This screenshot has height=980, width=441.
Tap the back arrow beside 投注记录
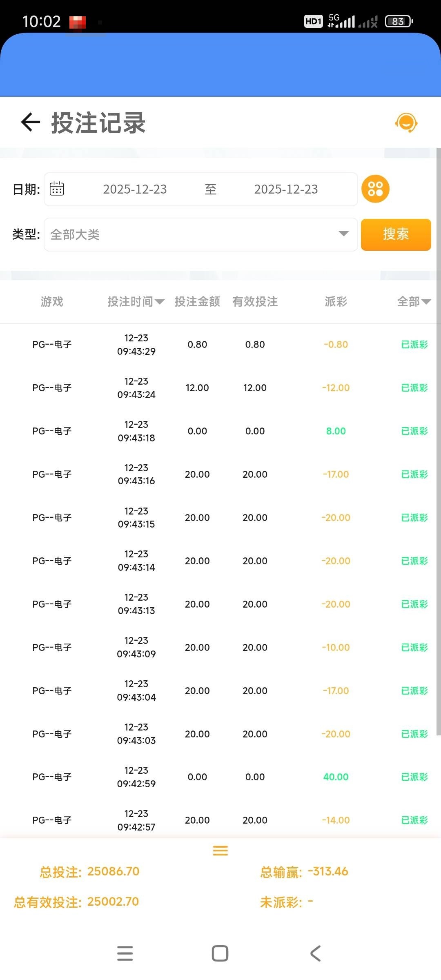31,122
